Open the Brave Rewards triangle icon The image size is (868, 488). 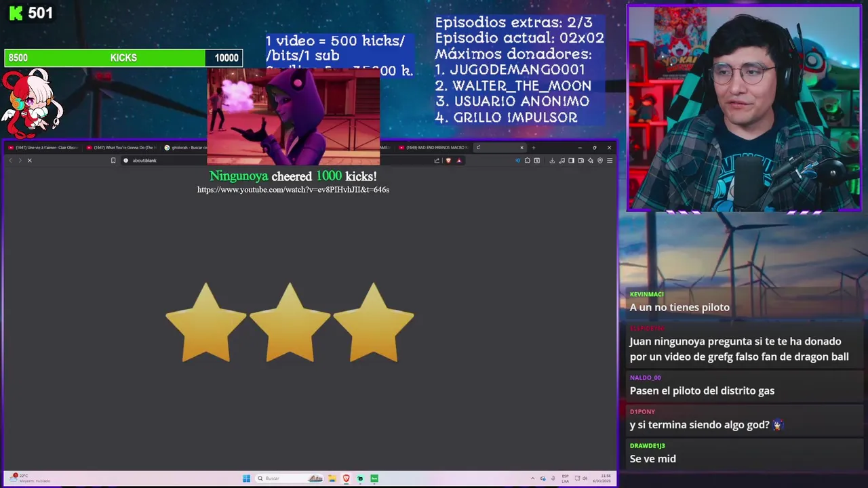[459, 161]
